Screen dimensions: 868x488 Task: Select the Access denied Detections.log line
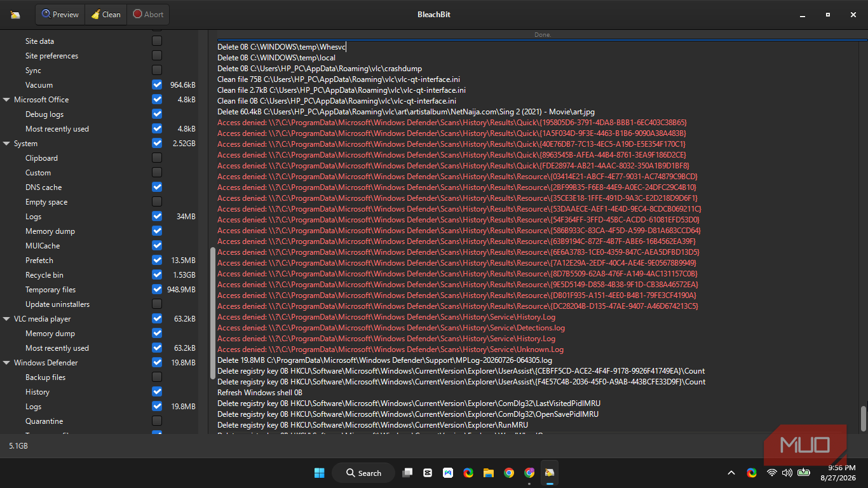(391, 328)
